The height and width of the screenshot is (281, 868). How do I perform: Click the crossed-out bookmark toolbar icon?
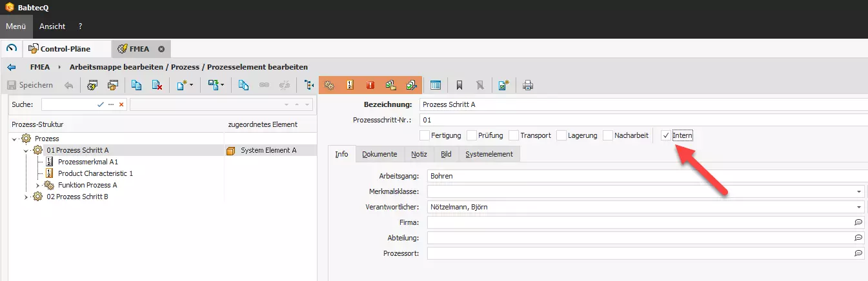[479, 85]
